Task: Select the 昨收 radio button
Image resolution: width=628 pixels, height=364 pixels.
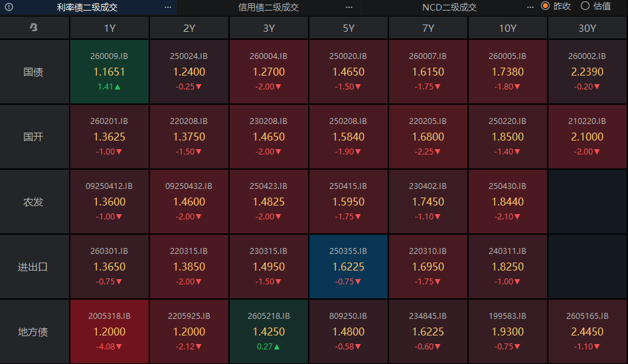Action: [545, 6]
